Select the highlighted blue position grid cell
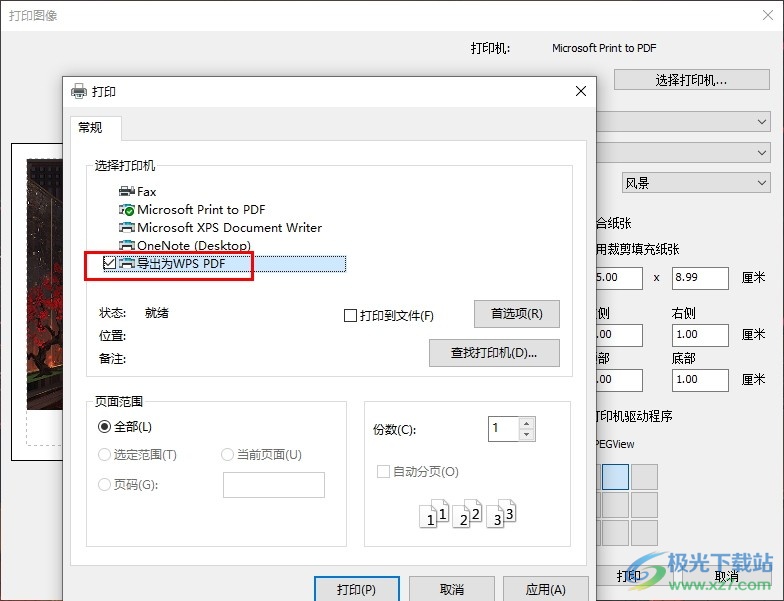Image resolution: width=784 pixels, height=601 pixels. pyautogui.click(x=616, y=476)
